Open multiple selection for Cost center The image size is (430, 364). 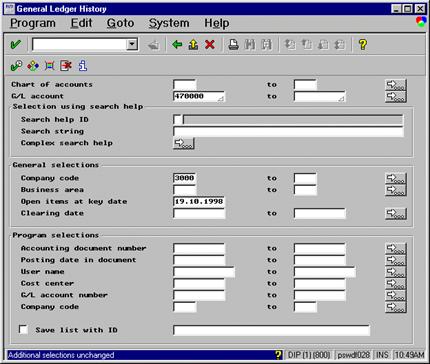(x=396, y=284)
